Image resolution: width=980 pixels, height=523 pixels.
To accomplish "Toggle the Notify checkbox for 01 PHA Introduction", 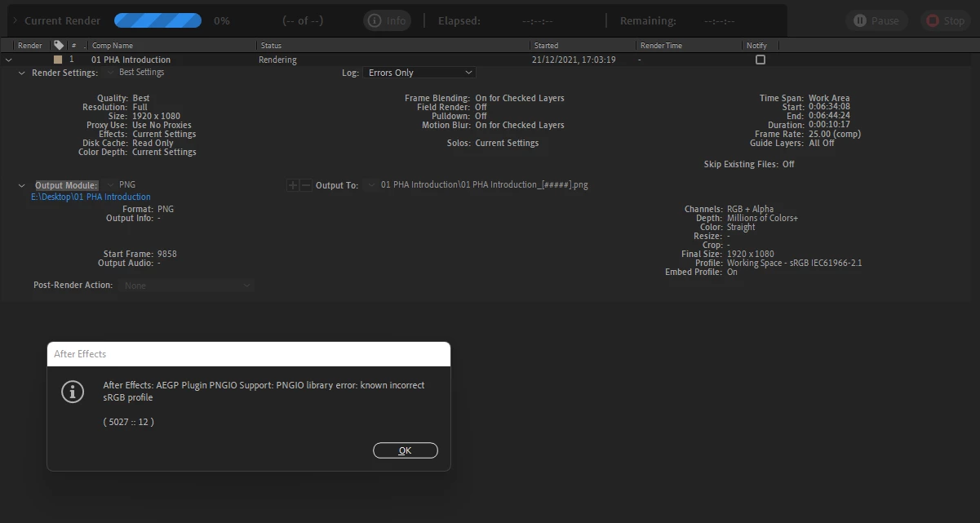I will 760,60.
